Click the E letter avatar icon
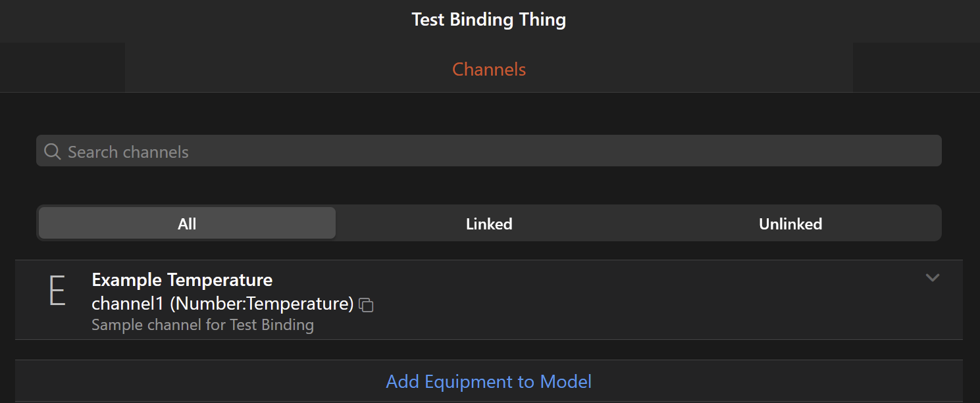 coord(58,291)
